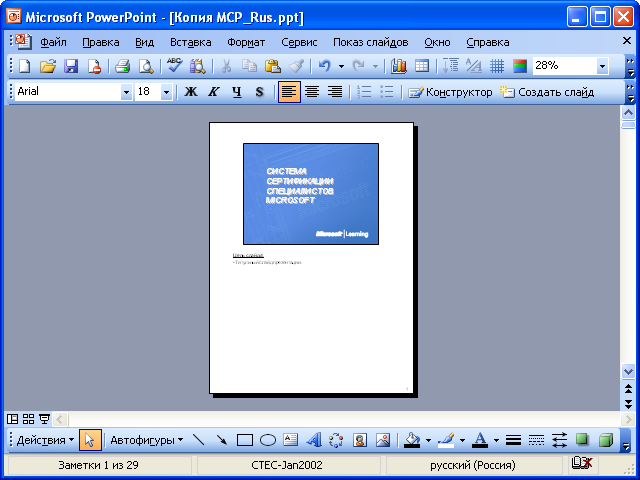640x480 pixels.
Task: Open the Файл menu
Action: 53,42
